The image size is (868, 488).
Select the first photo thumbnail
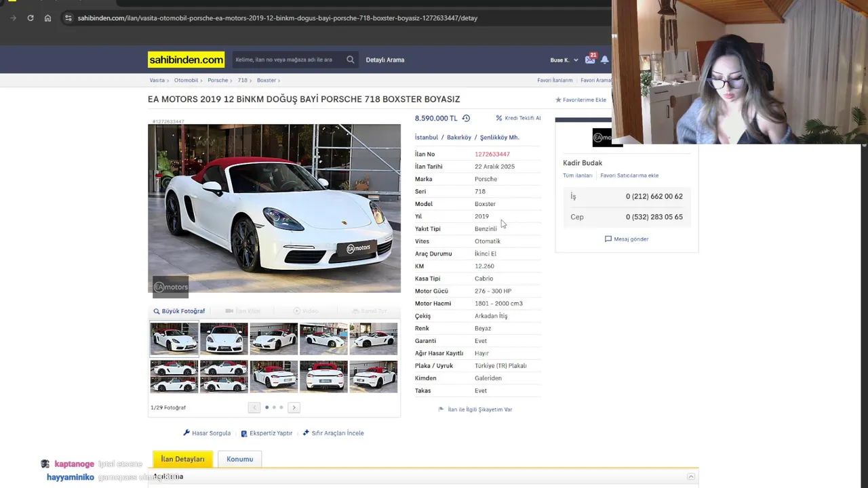pos(174,338)
